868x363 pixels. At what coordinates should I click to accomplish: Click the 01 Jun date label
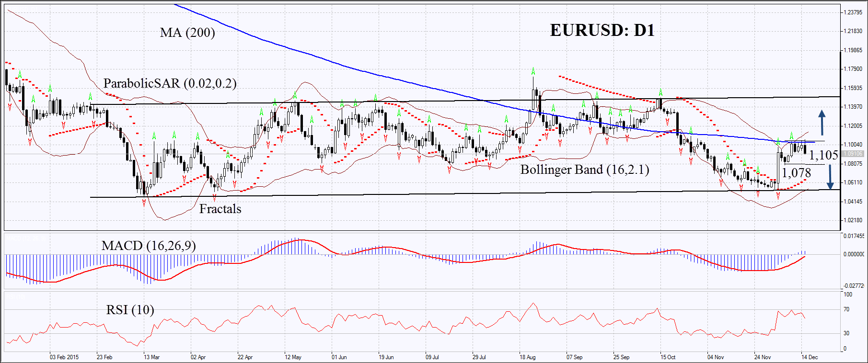coord(339,357)
